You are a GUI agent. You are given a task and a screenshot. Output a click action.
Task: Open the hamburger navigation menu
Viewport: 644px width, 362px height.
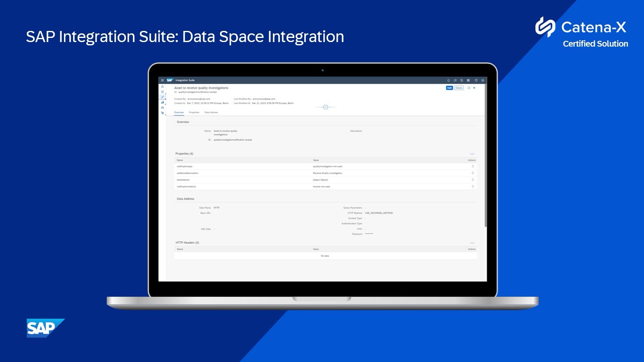[x=162, y=80]
